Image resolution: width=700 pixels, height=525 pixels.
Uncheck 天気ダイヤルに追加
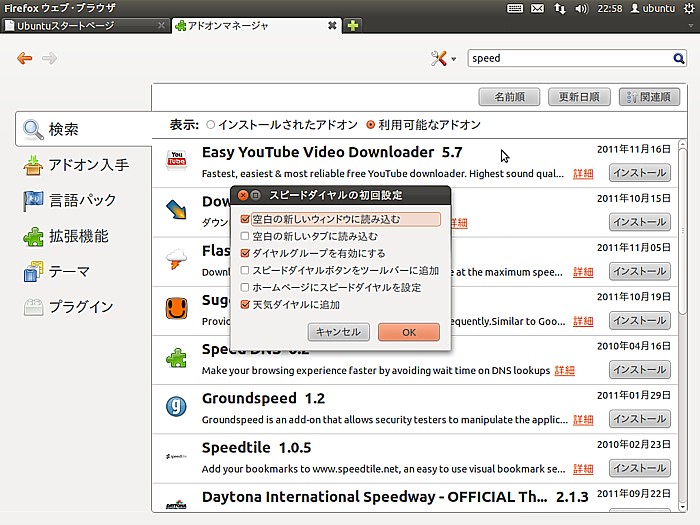(x=245, y=304)
